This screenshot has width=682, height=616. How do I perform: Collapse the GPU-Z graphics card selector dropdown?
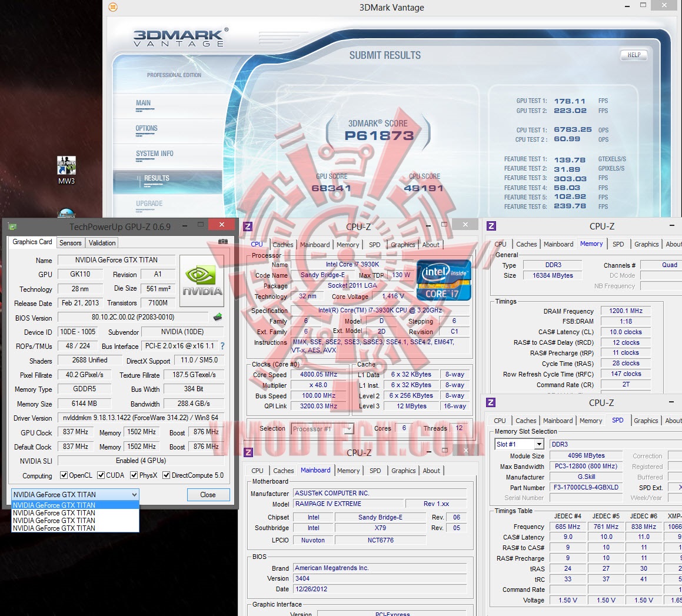click(x=134, y=495)
